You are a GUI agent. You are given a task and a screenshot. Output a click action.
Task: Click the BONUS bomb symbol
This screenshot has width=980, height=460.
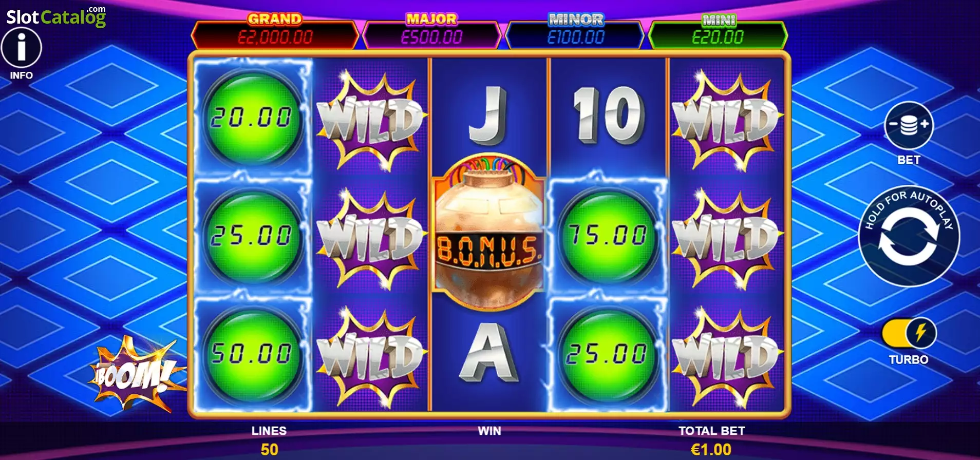tap(488, 232)
